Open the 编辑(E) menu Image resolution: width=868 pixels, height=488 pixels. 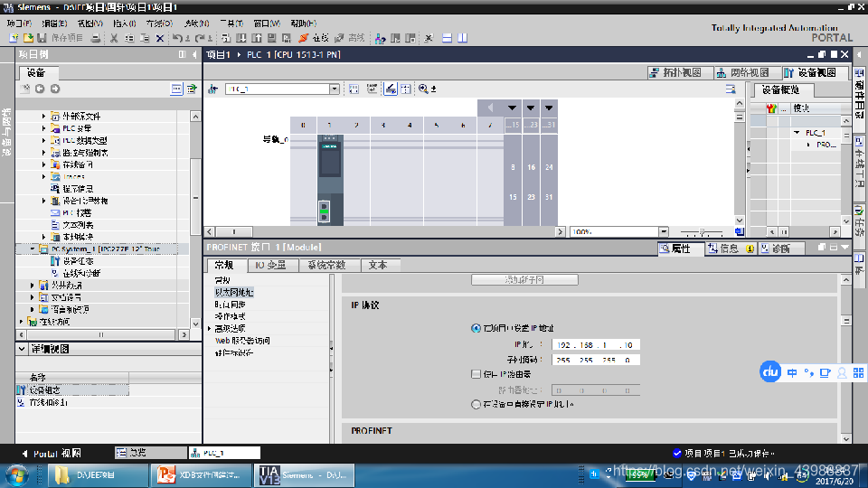pyautogui.click(x=54, y=23)
